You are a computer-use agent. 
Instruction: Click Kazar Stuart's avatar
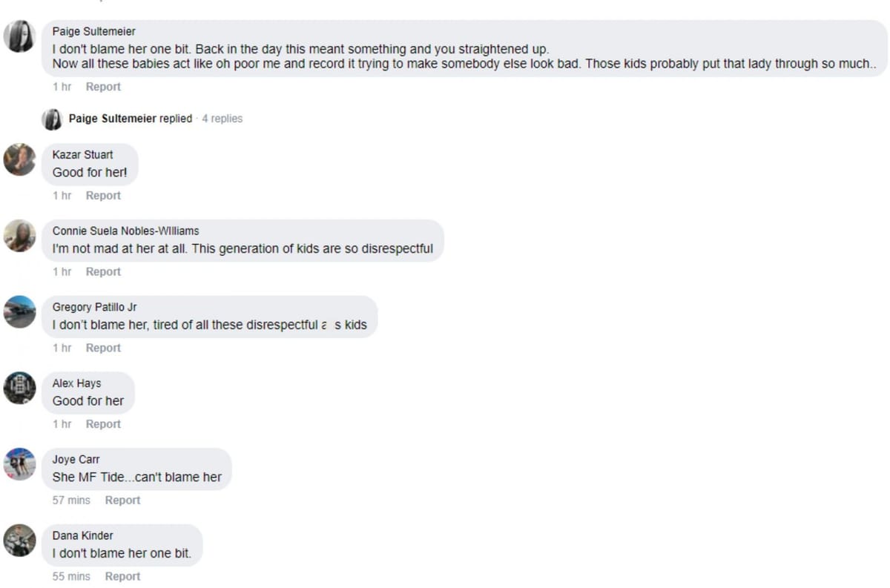(x=19, y=159)
